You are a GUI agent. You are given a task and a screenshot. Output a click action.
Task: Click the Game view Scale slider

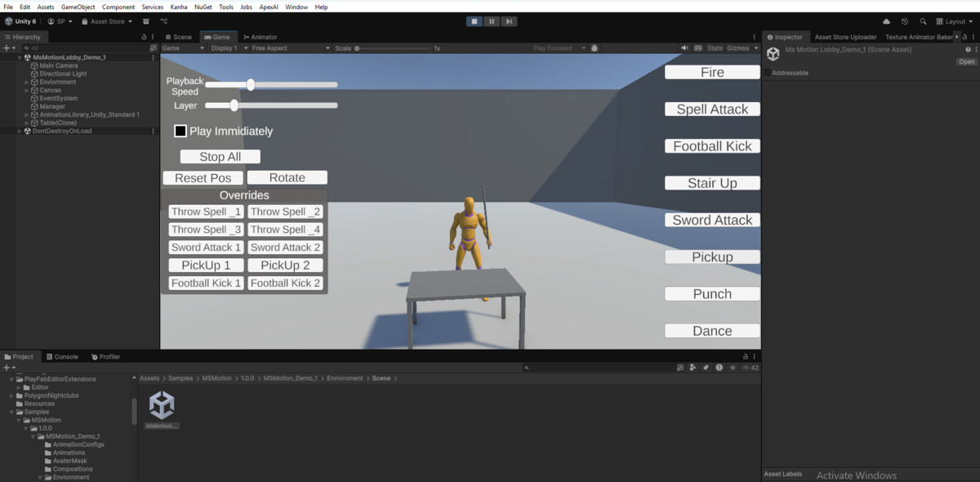point(394,48)
